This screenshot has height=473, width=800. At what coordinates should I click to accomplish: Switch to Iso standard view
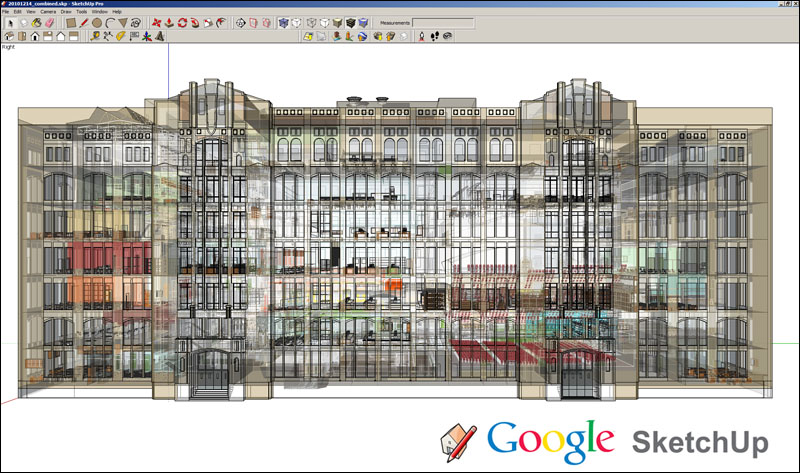tap(9, 36)
